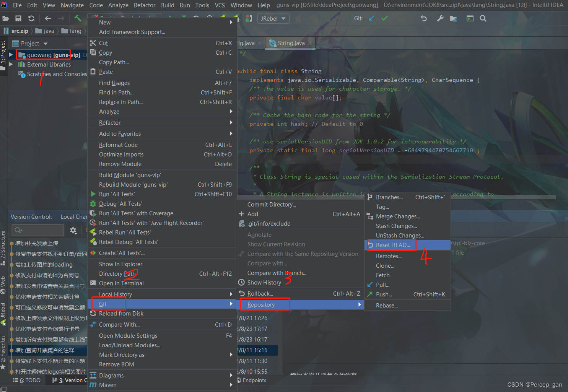
Task: Click the Synchronize refresh toolbar icon
Action: coord(31,18)
